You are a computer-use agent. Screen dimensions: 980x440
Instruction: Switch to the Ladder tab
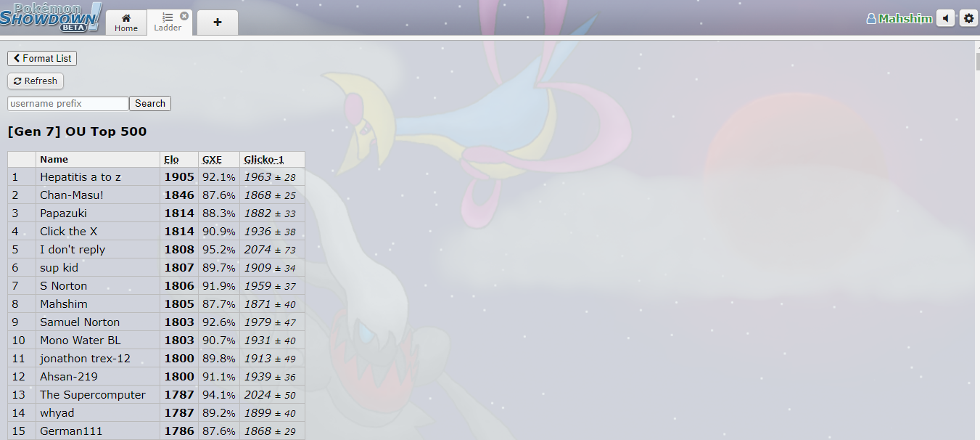pos(167,23)
